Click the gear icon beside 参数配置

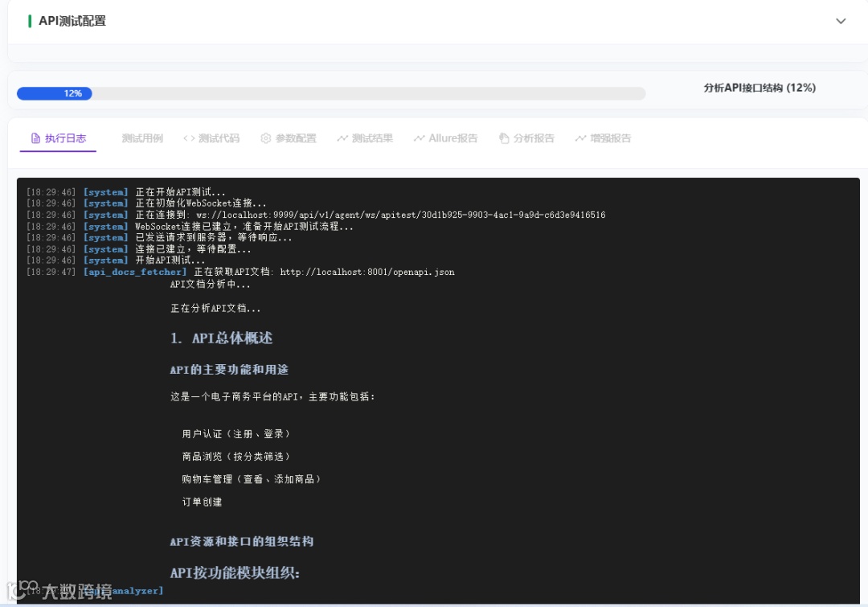pos(266,138)
